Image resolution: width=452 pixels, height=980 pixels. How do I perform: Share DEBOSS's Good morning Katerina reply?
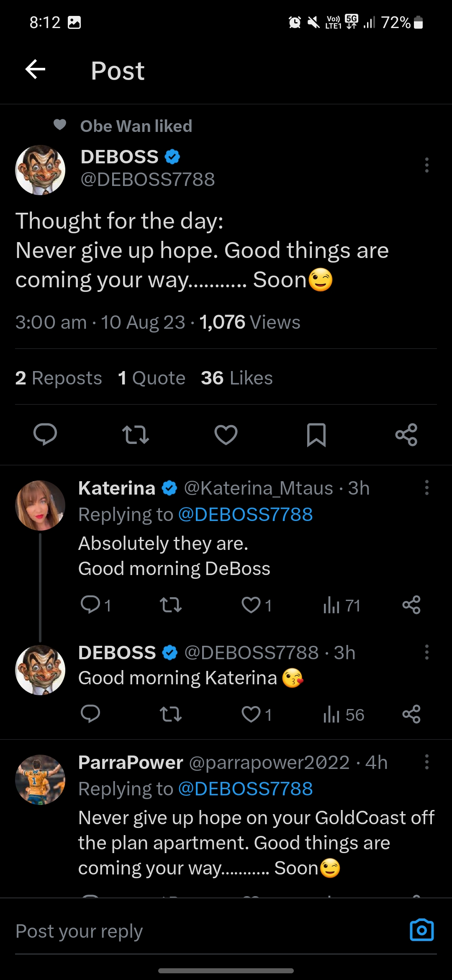pyautogui.click(x=411, y=714)
